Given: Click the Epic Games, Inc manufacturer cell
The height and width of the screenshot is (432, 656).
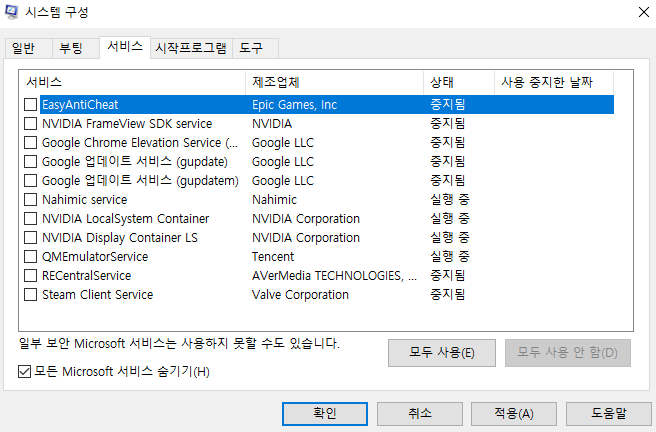Looking at the screenshot, I should pos(294,105).
